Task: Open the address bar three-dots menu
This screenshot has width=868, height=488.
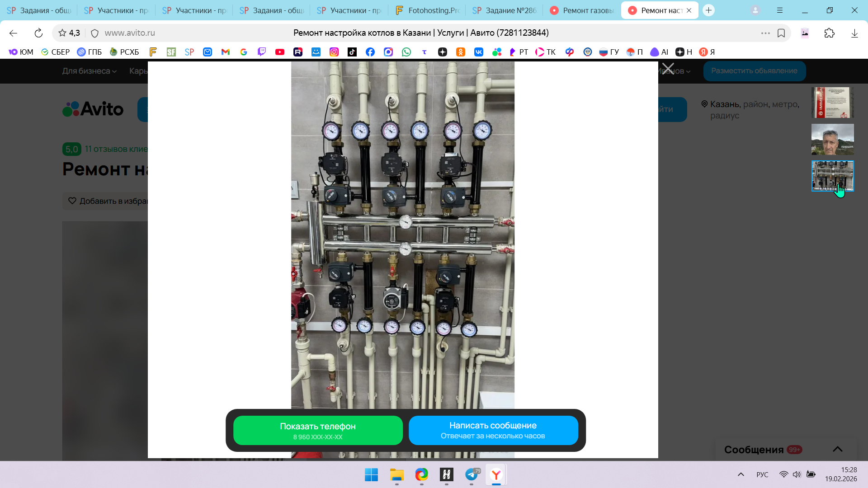Action: (765, 33)
